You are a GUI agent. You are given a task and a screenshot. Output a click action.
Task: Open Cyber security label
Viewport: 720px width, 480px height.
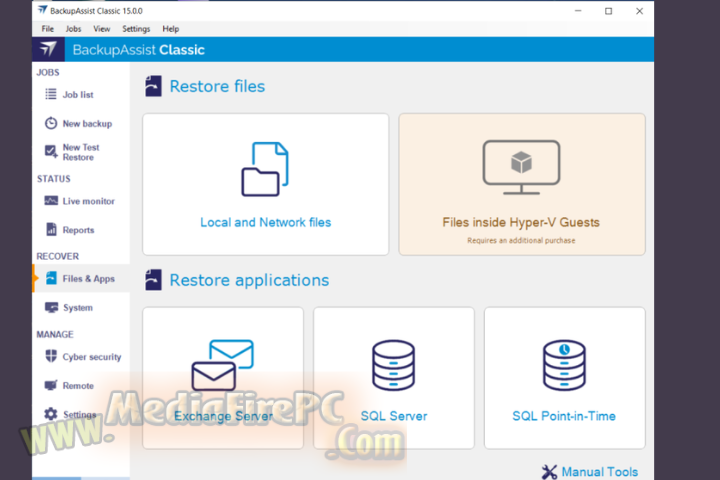tap(92, 357)
